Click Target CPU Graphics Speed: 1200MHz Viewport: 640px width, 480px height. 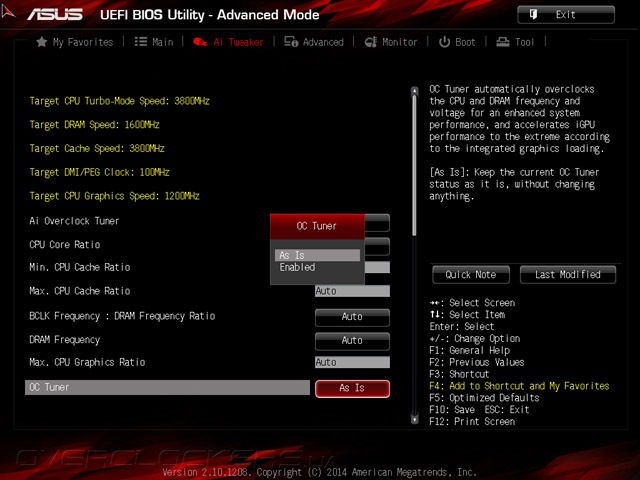click(115, 196)
